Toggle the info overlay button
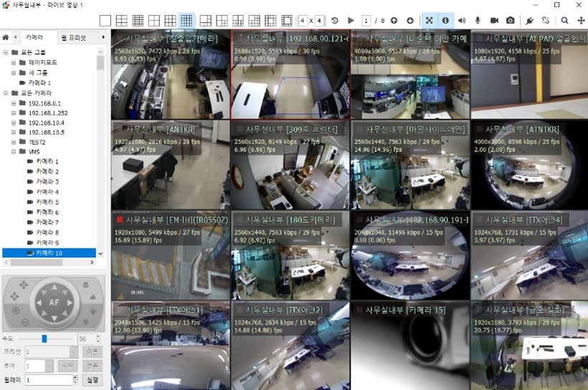Viewport: 588px width, 390px height. coord(445,21)
